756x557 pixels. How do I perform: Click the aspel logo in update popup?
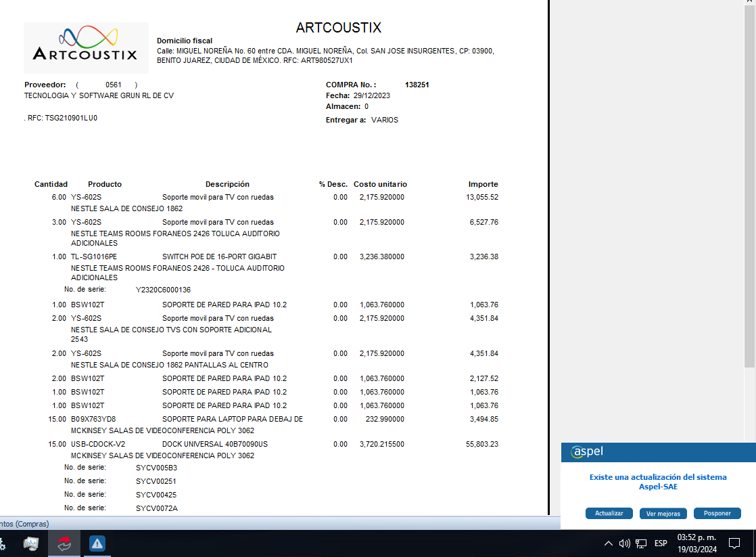tap(587, 452)
